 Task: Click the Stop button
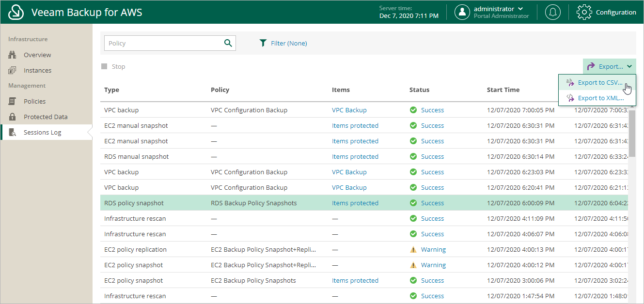pyautogui.click(x=113, y=66)
